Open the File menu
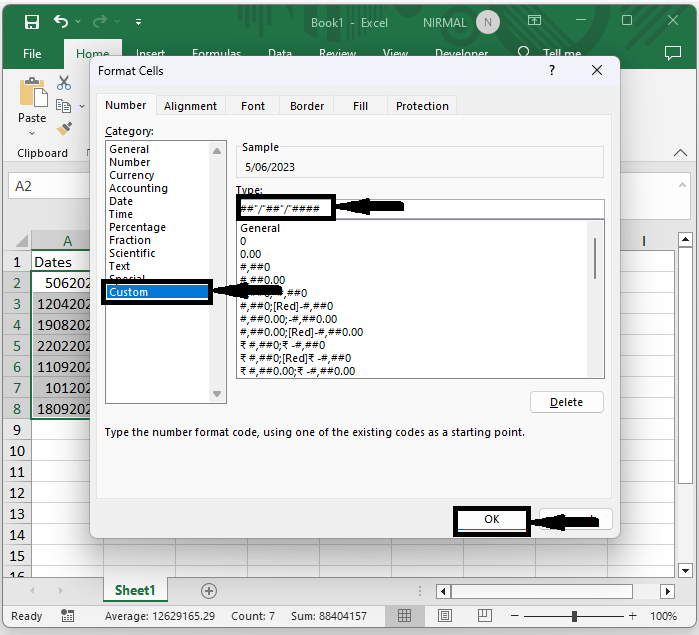 point(32,54)
